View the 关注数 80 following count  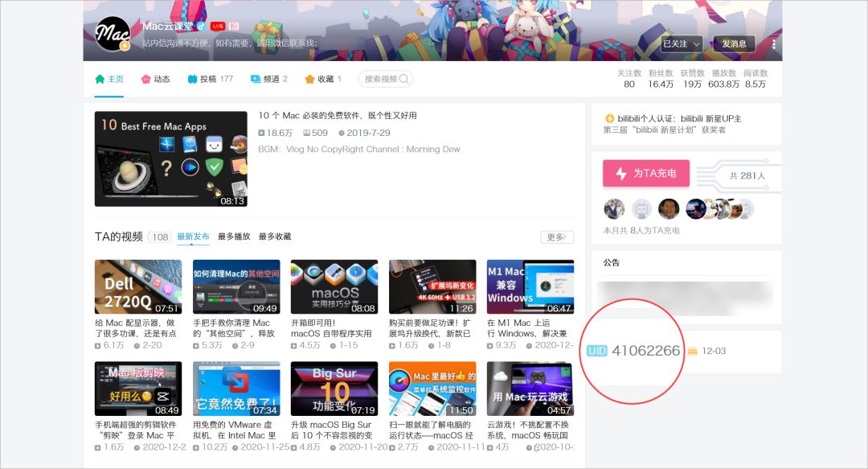point(628,79)
